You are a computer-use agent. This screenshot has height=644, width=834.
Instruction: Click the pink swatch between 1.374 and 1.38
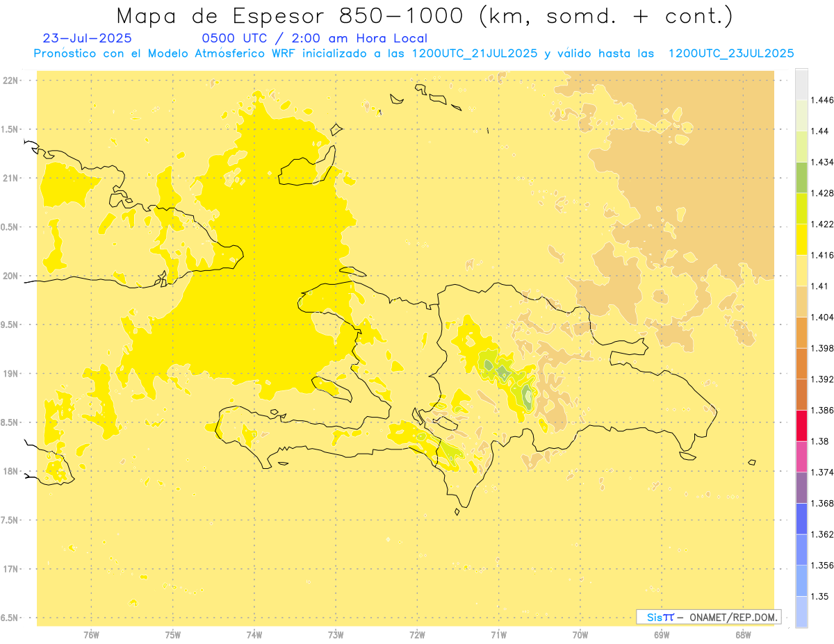(x=801, y=456)
